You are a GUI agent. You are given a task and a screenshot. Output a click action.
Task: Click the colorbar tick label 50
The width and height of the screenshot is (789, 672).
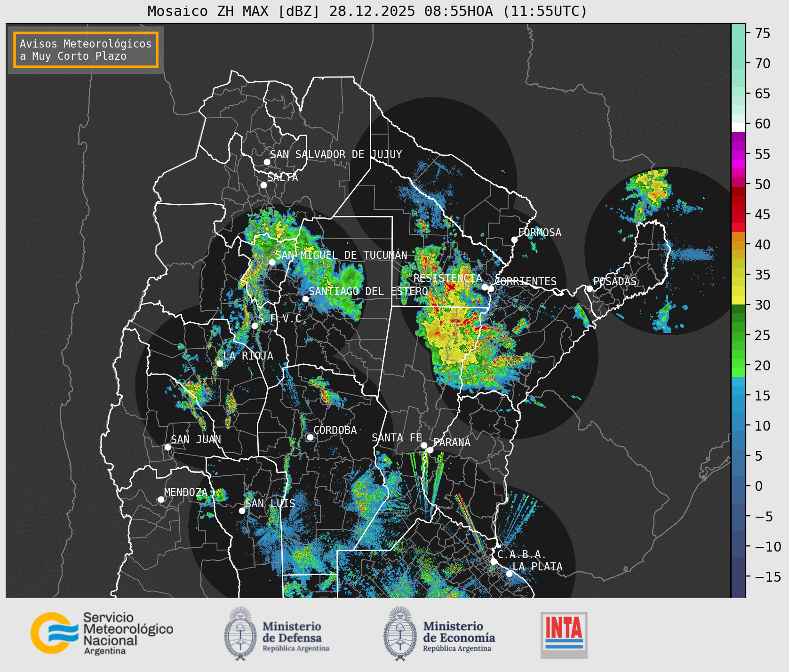tap(763, 184)
